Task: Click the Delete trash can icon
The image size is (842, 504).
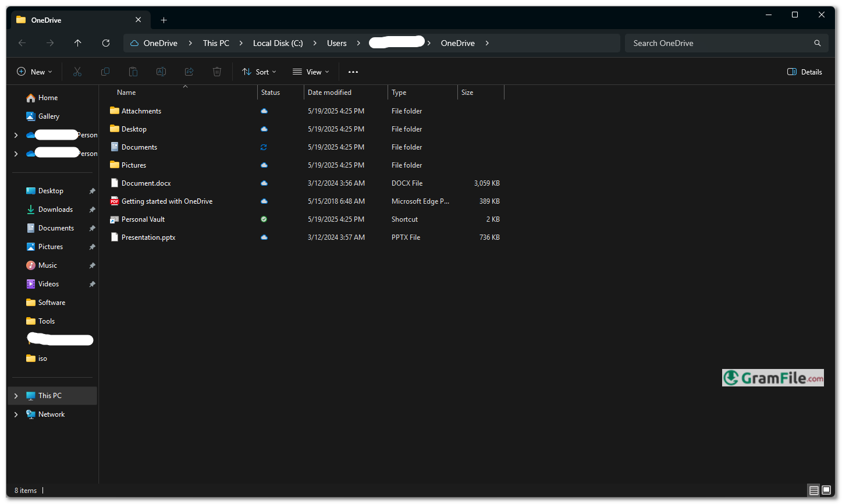Action: pyautogui.click(x=217, y=72)
